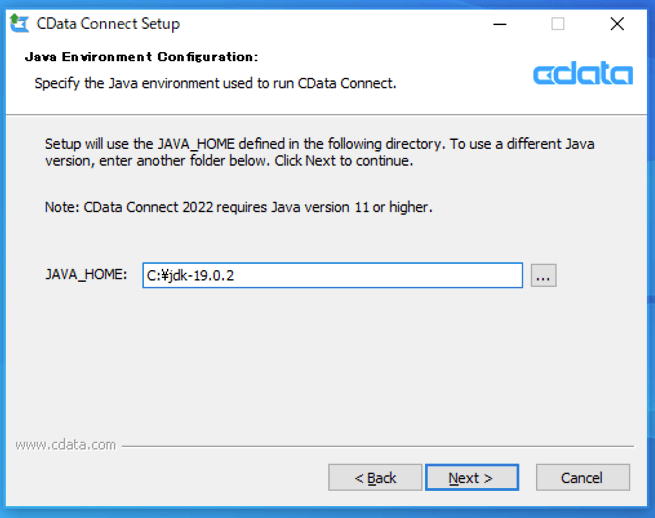Select the Java Environment Configuration heading
The height and width of the screenshot is (518, 655).
(142, 57)
